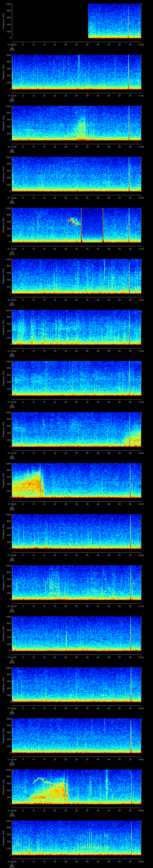
Task: Click the 21:09:00 start time label
Action: [x=12, y=44]
